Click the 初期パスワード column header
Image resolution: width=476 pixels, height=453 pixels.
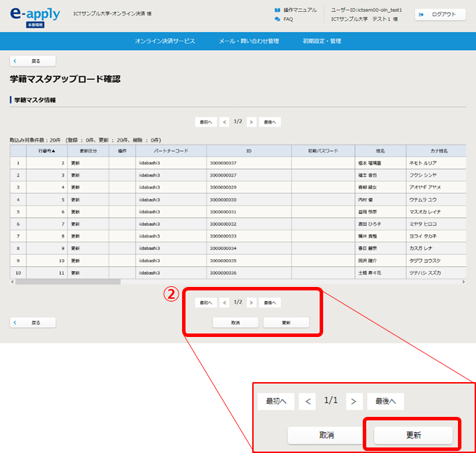click(323, 151)
